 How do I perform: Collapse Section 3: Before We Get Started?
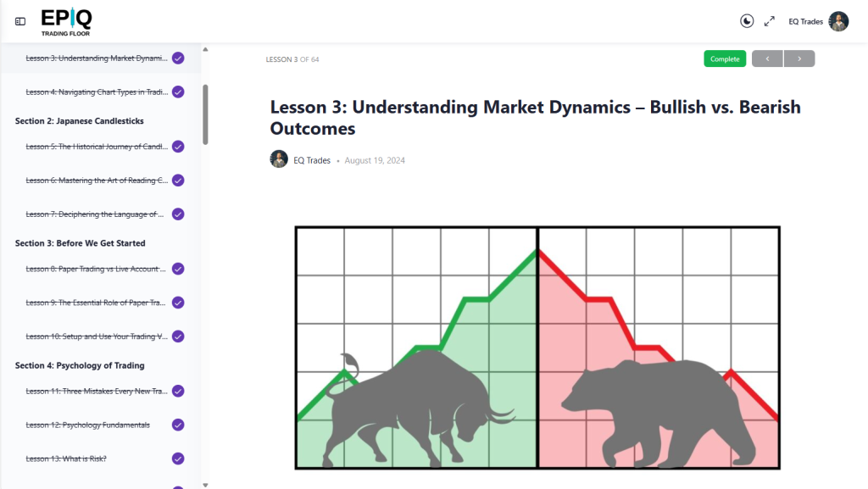click(81, 243)
